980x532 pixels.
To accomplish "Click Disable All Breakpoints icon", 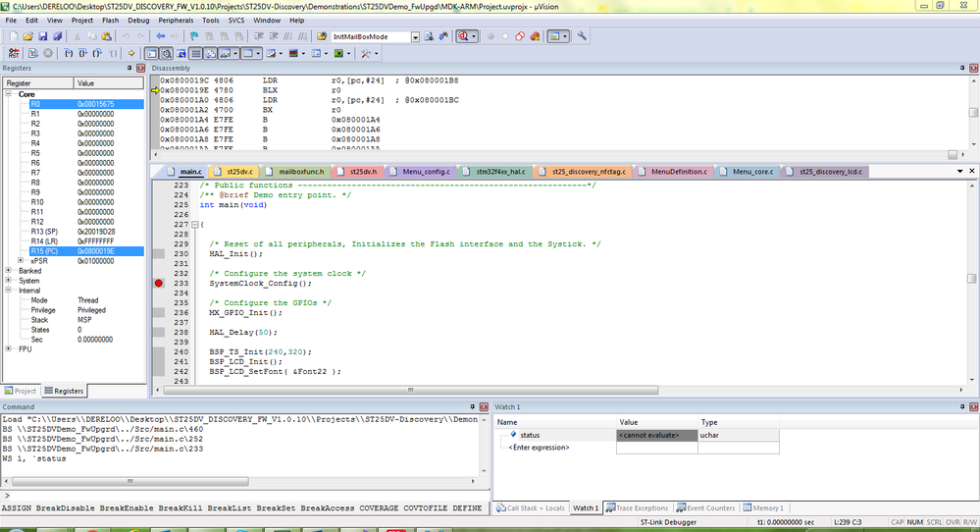I will (520, 36).
